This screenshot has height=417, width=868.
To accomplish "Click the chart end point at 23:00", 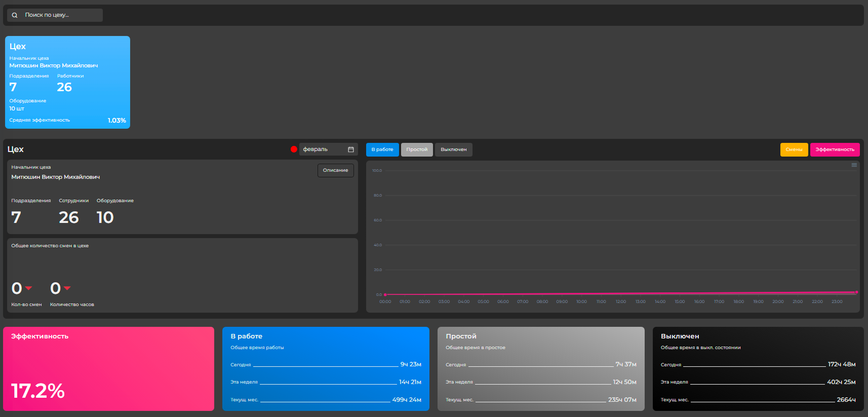I will coord(856,292).
